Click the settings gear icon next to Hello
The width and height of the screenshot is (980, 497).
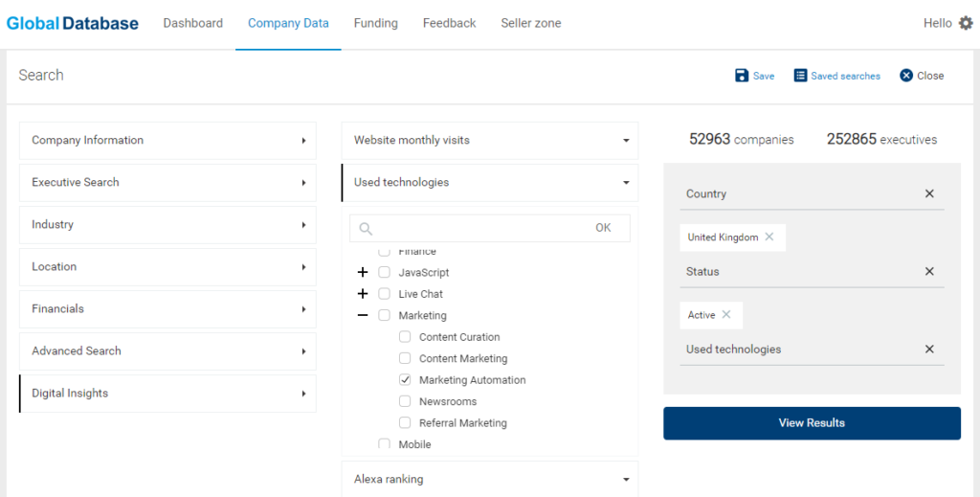coord(966,23)
